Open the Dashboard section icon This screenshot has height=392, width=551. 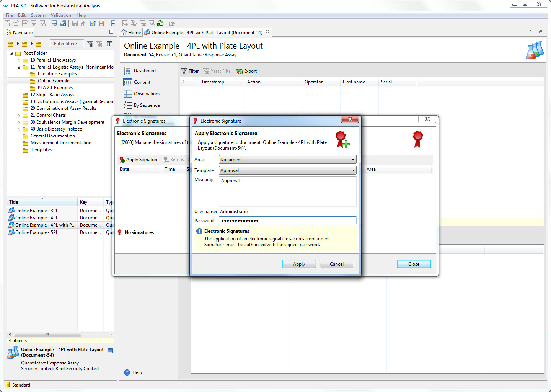tap(128, 71)
